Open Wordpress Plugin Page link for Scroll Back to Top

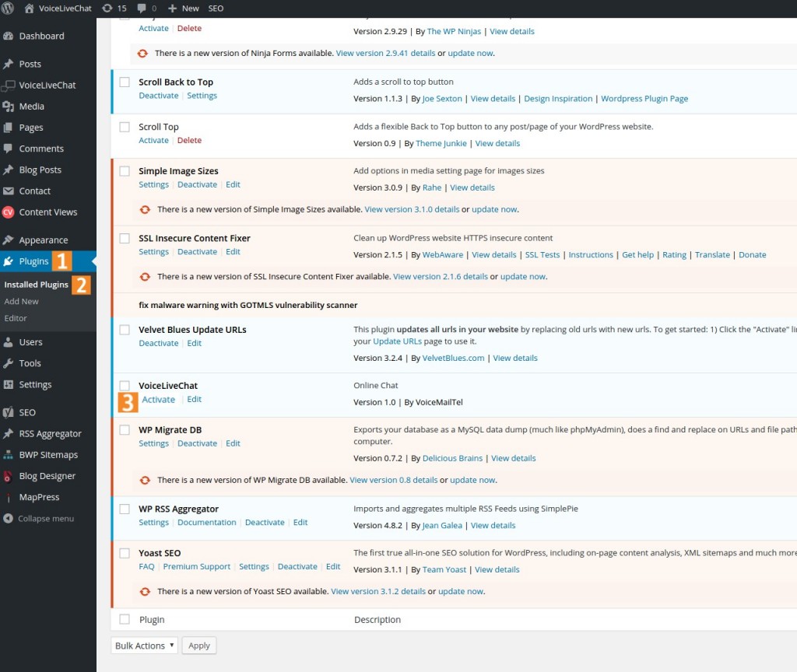click(x=644, y=99)
